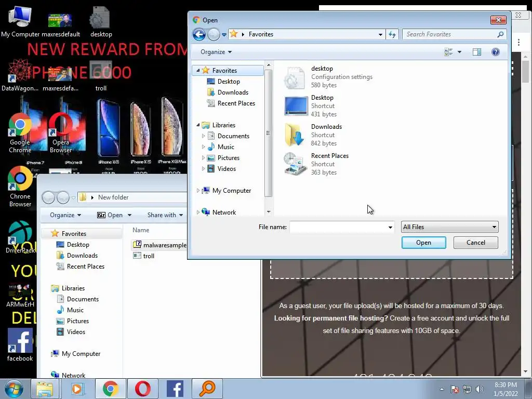Open Chrome from the taskbar

point(111,389)
